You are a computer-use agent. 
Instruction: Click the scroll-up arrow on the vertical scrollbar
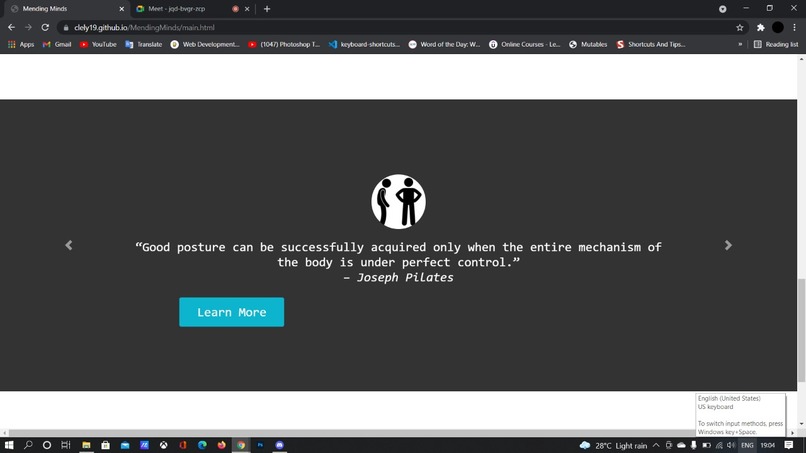coord(801,60)
